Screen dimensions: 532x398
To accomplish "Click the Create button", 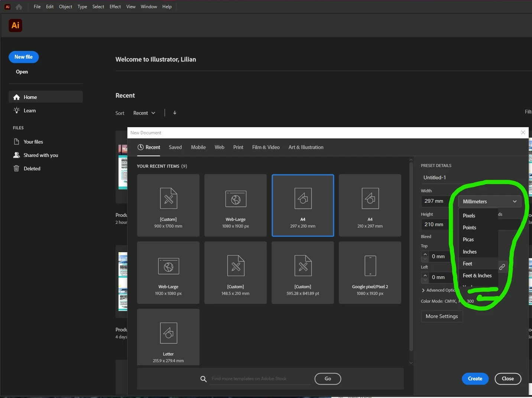I will (475, 379).
